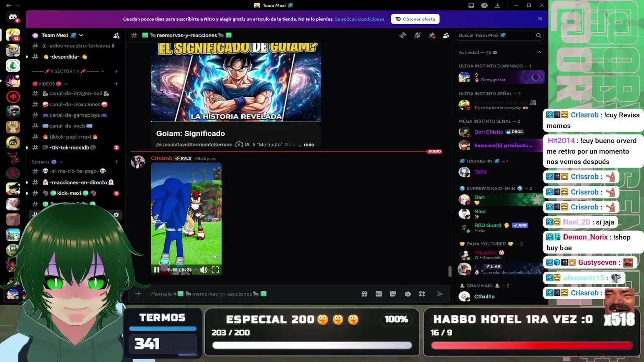Open the canal-de-dragon-ball channel
644x362 pixels.
point(75,93)
